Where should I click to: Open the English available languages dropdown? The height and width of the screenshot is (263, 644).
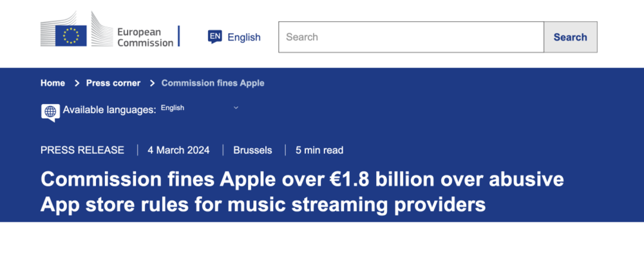tap(193, 108)
